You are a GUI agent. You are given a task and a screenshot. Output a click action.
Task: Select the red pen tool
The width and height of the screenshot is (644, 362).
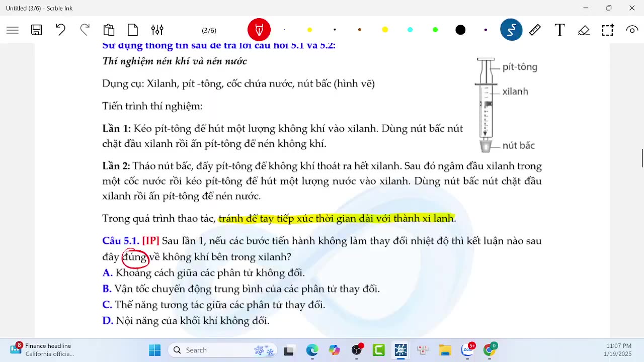point(259,30)
